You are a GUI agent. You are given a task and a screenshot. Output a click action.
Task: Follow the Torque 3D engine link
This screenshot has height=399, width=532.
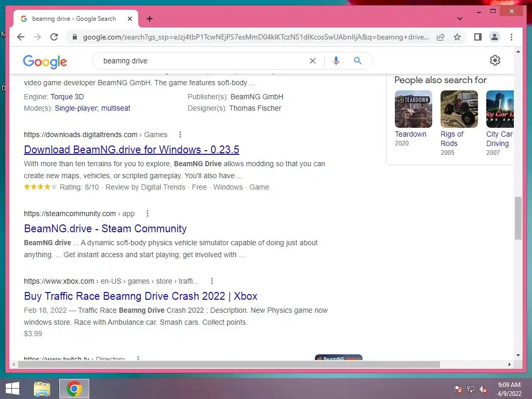(x=67, y=97)
